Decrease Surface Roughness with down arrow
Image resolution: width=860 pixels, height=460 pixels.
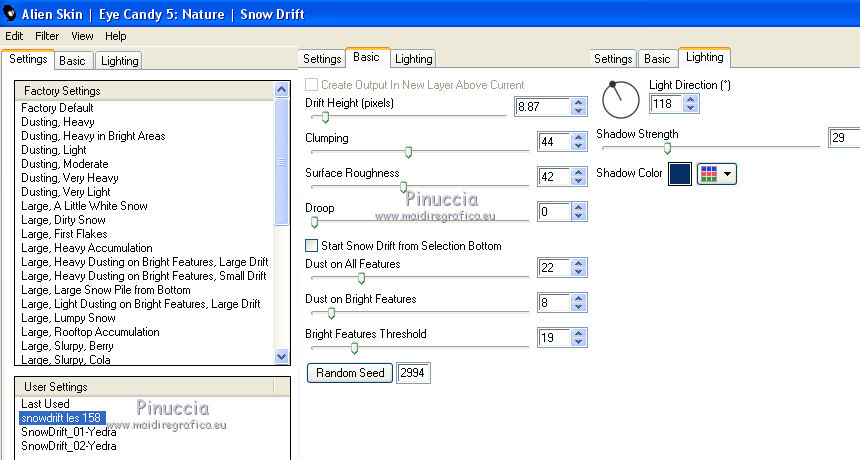tap(578, 181)
